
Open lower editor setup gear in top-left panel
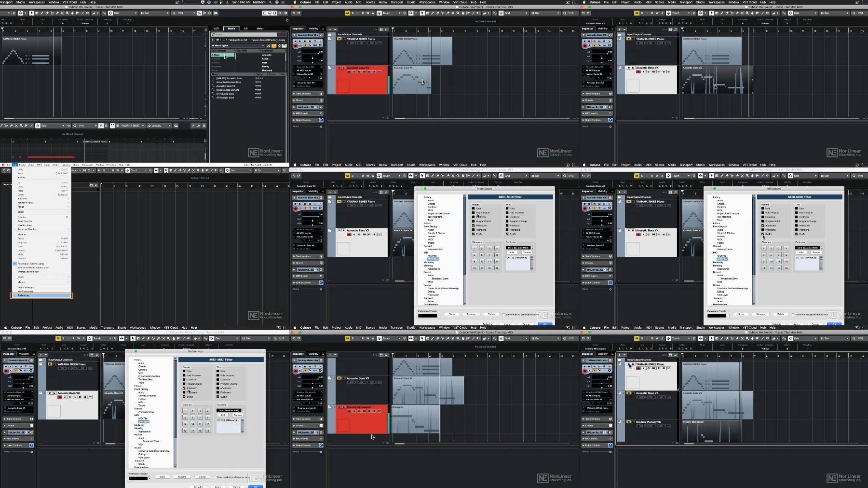tap(204, 125)
